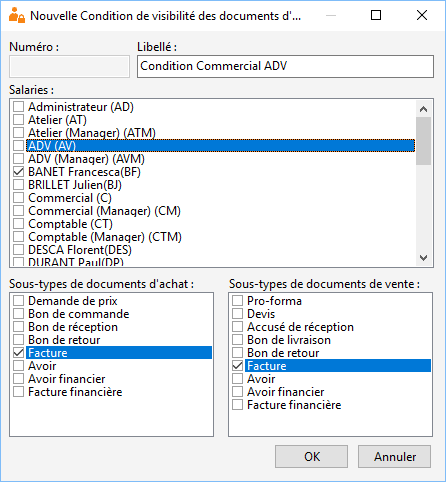Check Avoir financier in purchase list
This screenshot has width=446, height=482.
(x=19, y=379)
